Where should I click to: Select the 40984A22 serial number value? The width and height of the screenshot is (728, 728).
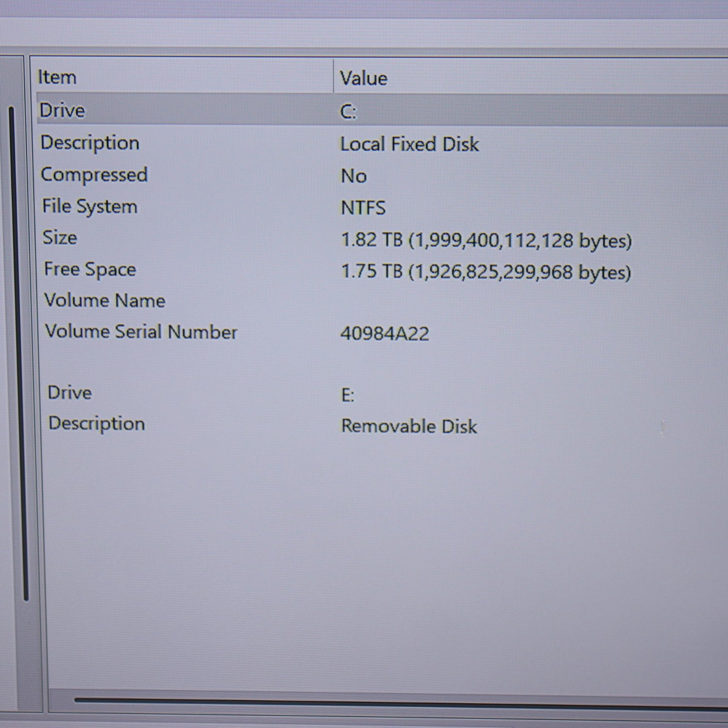(384, 334)
